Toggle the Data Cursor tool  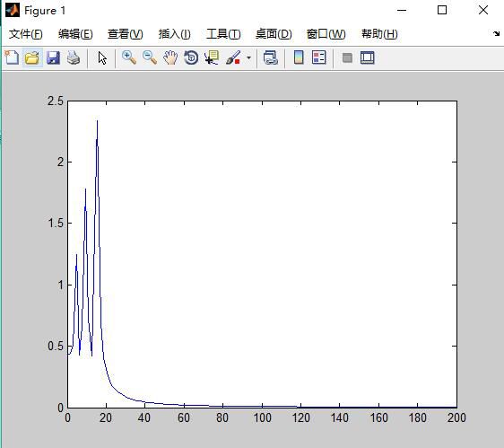[x=212, y=58]
